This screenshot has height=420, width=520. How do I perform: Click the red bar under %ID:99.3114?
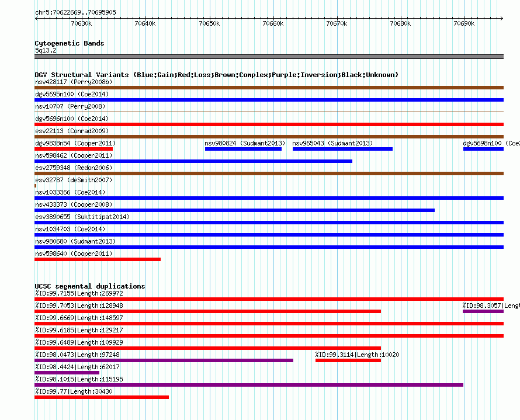click(348, 360)
